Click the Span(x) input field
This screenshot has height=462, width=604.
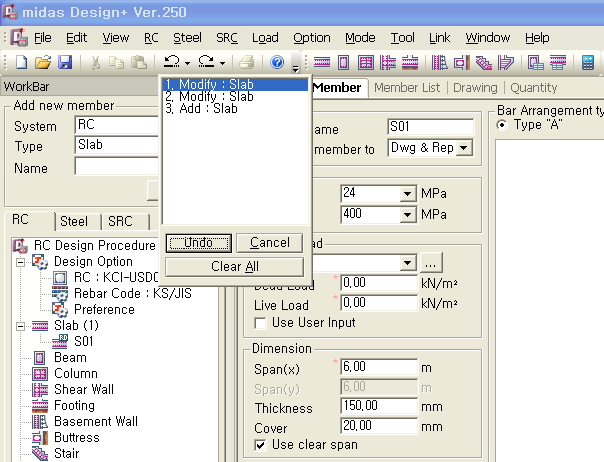(x=379, y=367)
